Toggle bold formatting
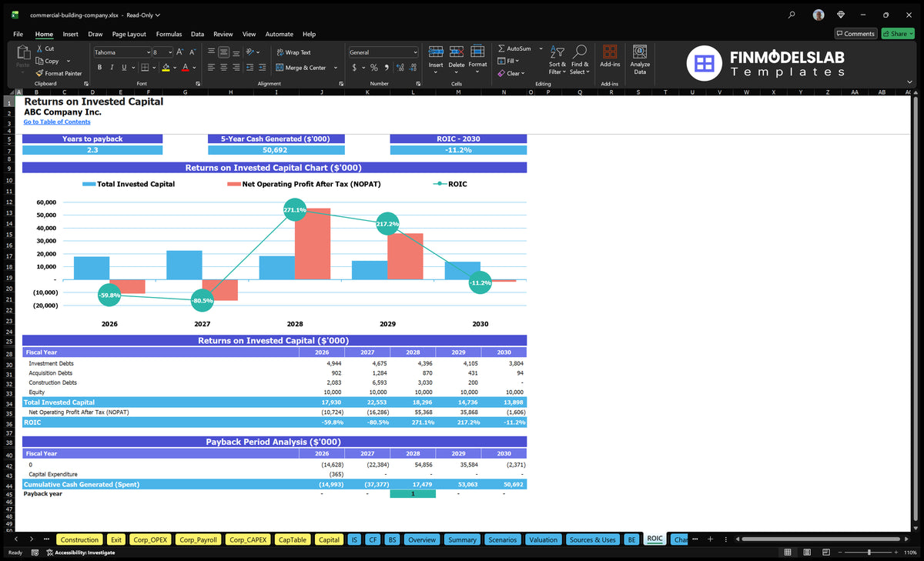This screenshot has width=924, height=561. coord(100,67)
